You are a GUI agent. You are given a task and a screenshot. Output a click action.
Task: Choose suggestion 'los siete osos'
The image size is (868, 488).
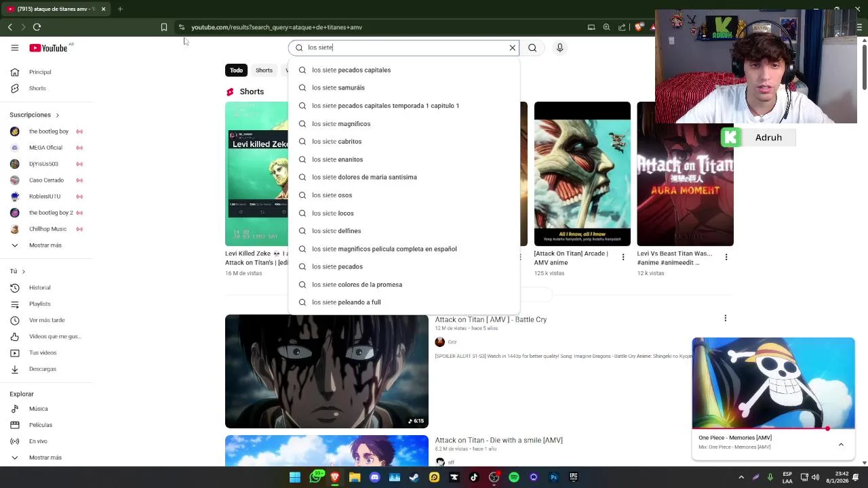point(404,195)
